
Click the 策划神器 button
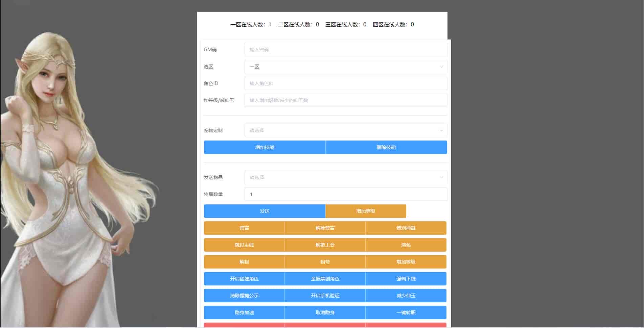click(x=406, y=228)
